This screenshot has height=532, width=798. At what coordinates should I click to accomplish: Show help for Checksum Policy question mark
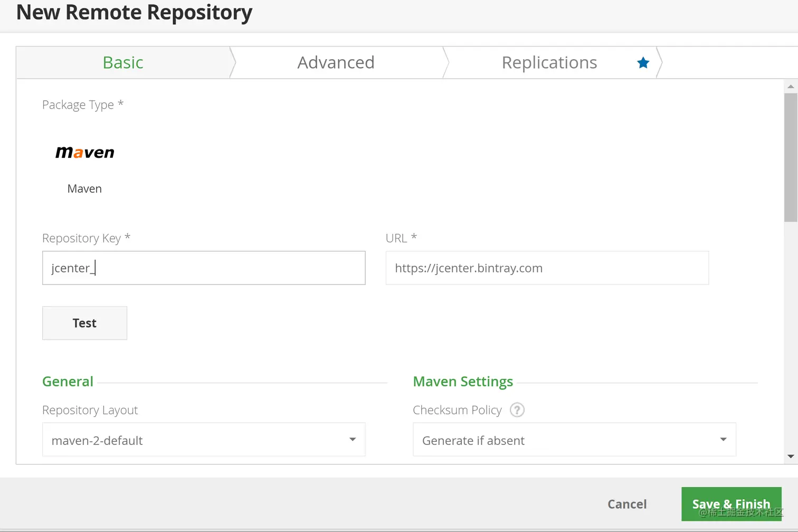click(x=517, y=410)
